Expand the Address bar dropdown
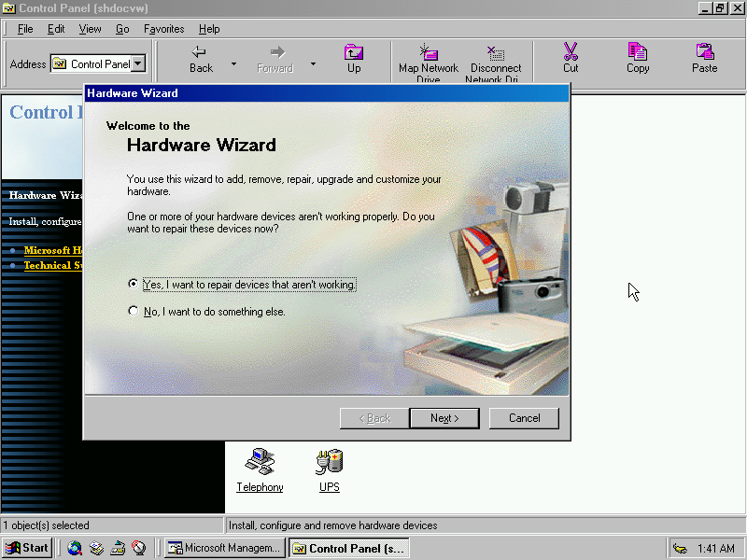747x560 pixels. (139, 64)
